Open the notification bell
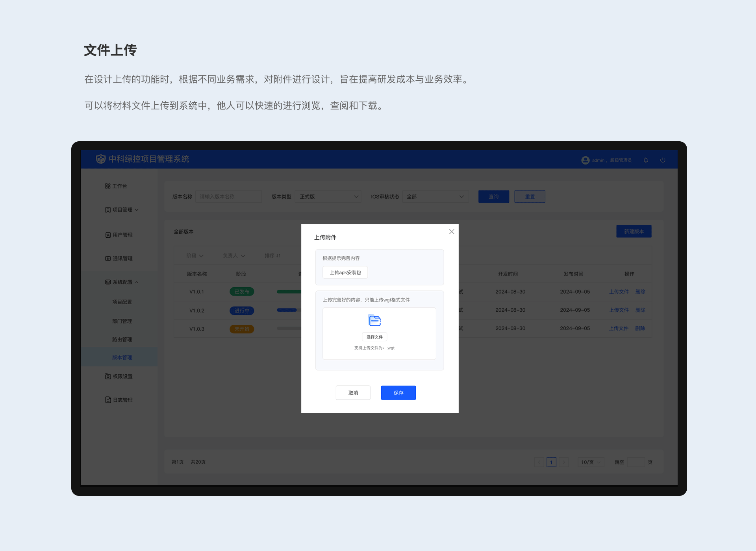This screenshot has height=551, width=756. coord(646,160)
